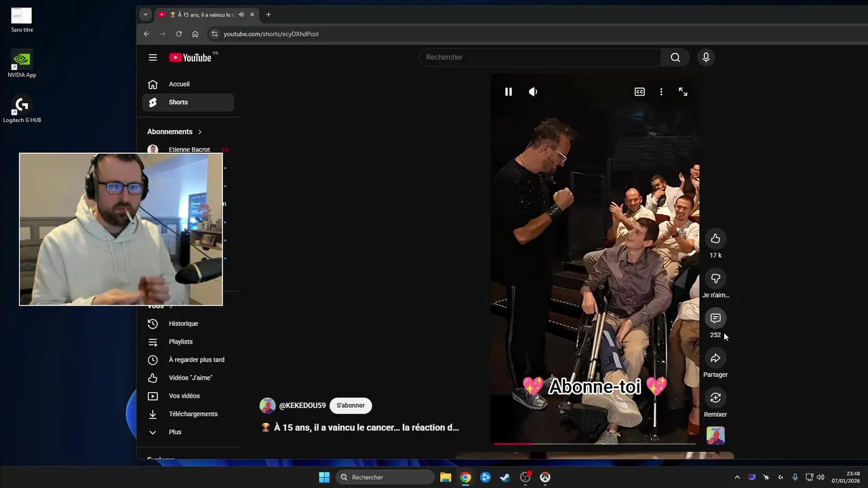Reload the page in Chrome
The height and width of the screenshot is (488, 868).
(179, 34)
